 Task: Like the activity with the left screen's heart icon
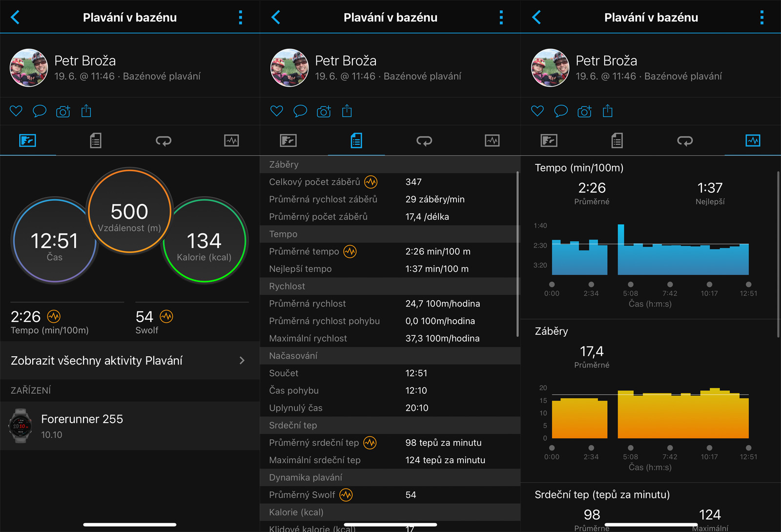coord(16,111)
